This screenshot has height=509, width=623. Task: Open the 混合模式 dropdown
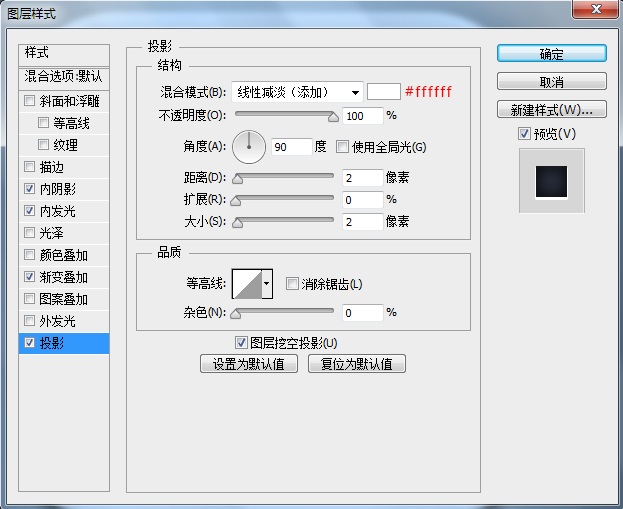click(297, 93)
